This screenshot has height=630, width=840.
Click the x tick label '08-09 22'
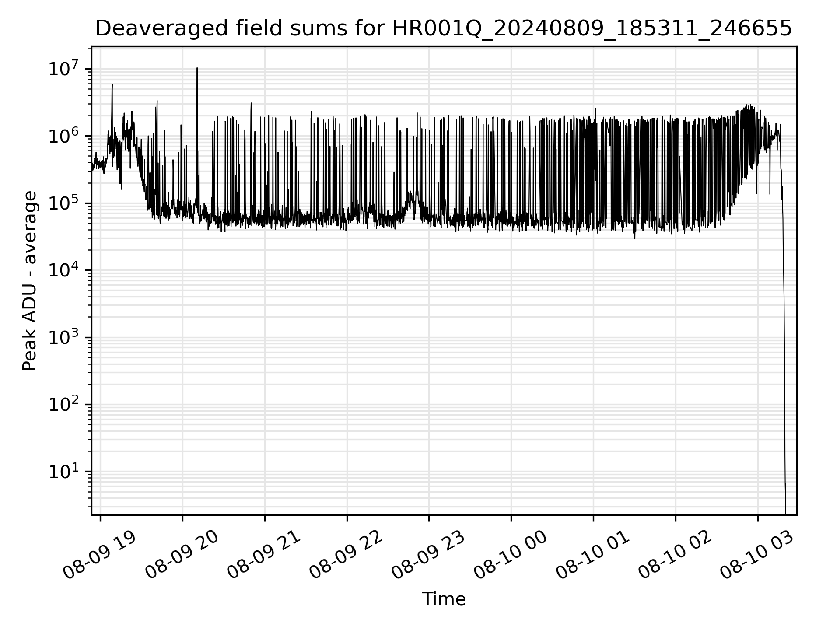point(346,556)
